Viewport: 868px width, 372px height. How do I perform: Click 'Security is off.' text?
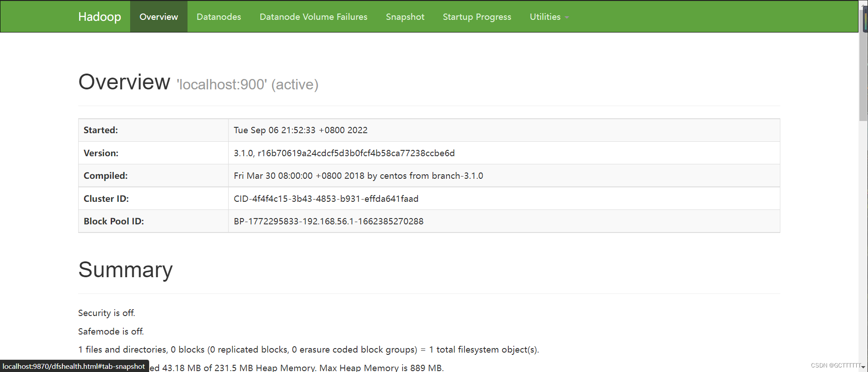(x=107, y=313)
